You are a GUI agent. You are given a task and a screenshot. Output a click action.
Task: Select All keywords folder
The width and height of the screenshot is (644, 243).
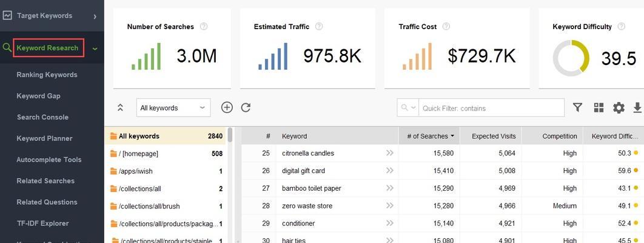pyautogui.click(x=166, y=136)
